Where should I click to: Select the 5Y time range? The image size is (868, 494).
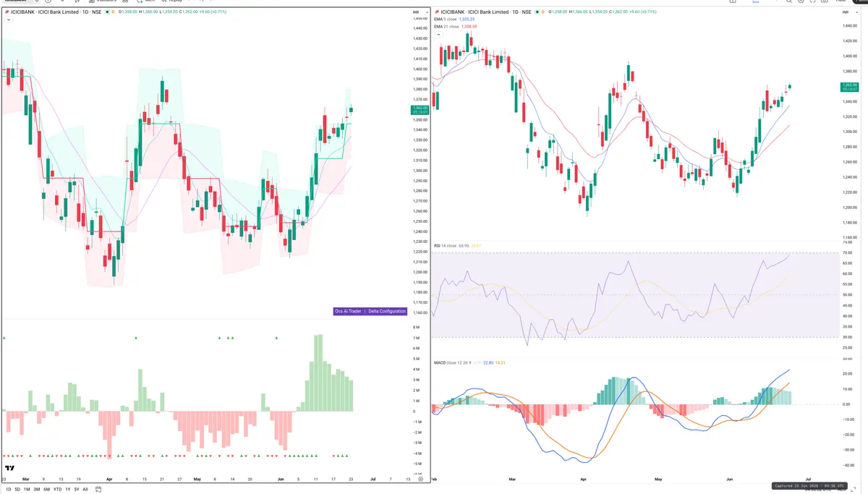77,489
